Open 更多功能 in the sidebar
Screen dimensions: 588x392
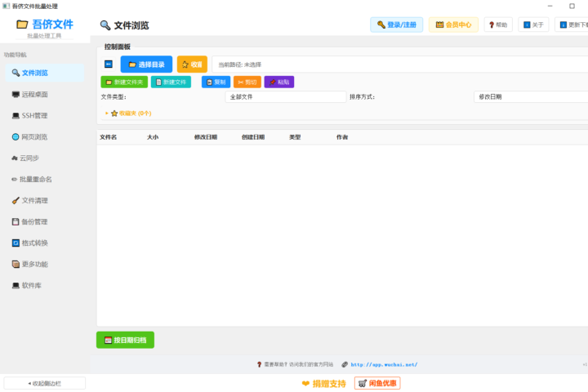coord(45,264)
